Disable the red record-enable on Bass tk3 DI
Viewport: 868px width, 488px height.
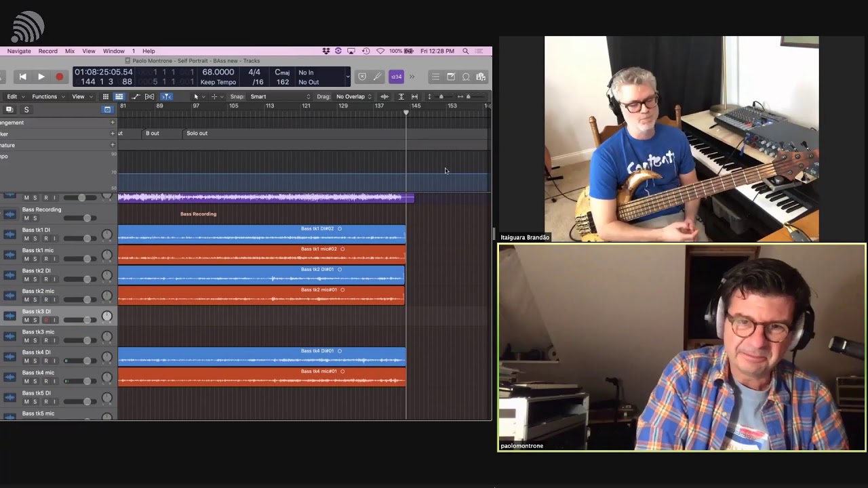pyautogui.click(x=46, y=320)
